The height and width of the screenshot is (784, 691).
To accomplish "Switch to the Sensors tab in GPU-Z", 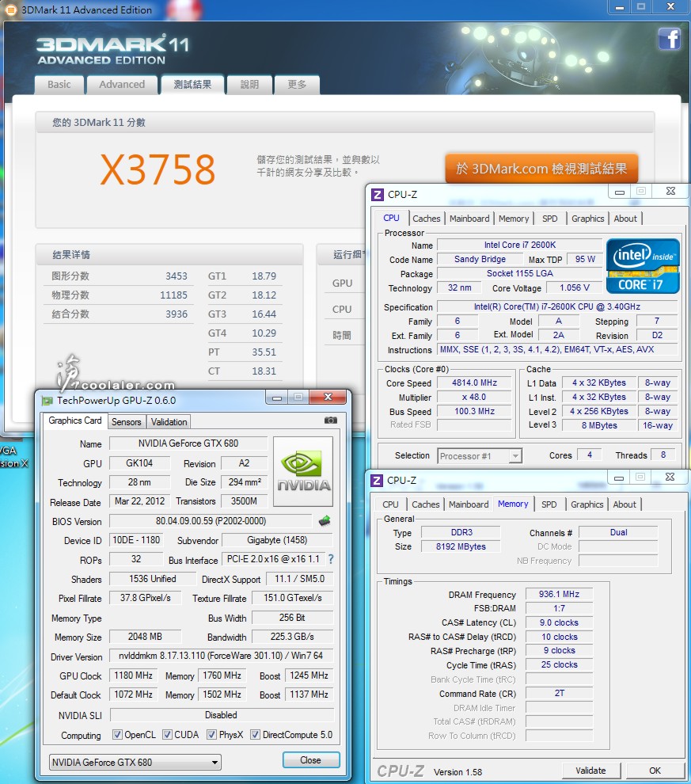I will [126, 421].
